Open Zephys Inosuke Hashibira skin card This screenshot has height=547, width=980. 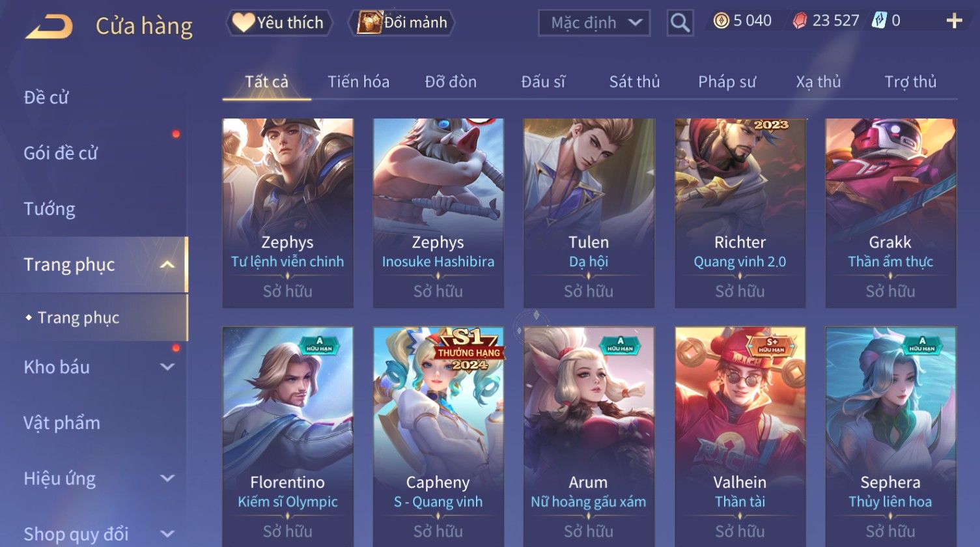click(438, 213)
